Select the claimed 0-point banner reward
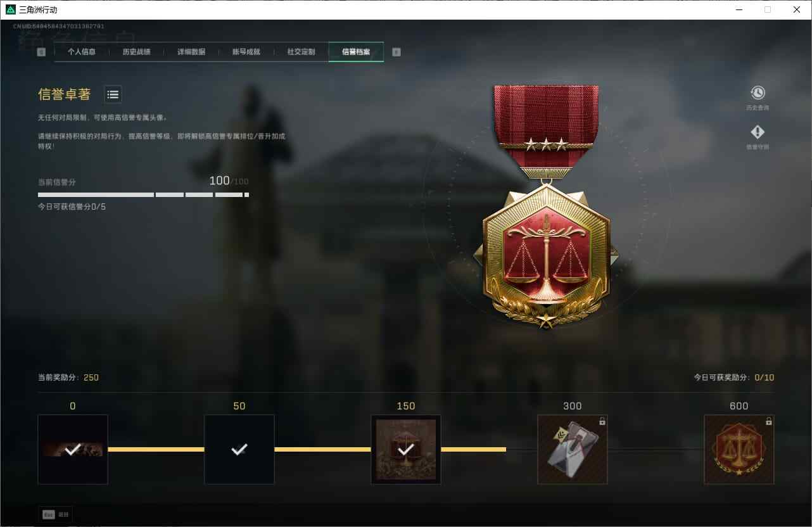 [73, 450]
